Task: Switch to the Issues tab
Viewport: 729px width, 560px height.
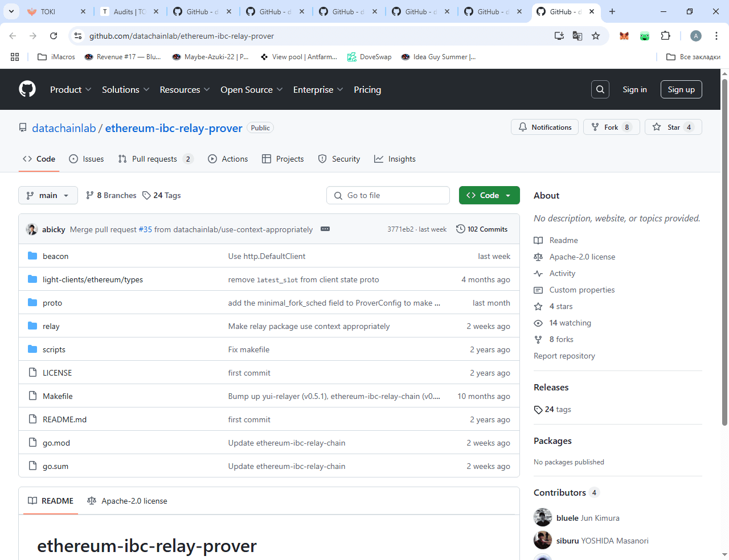Action: (x=87, y=159)
